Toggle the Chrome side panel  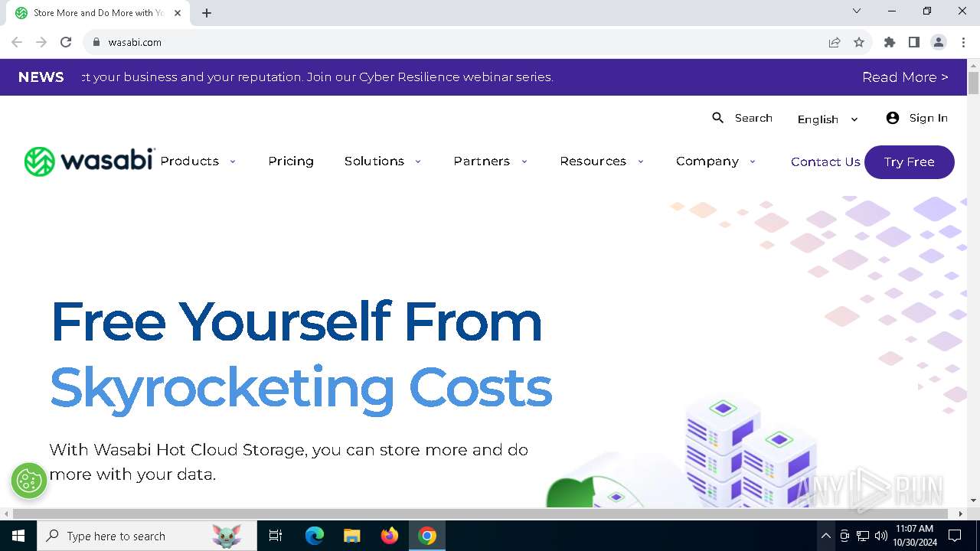(x=914, y=42)
